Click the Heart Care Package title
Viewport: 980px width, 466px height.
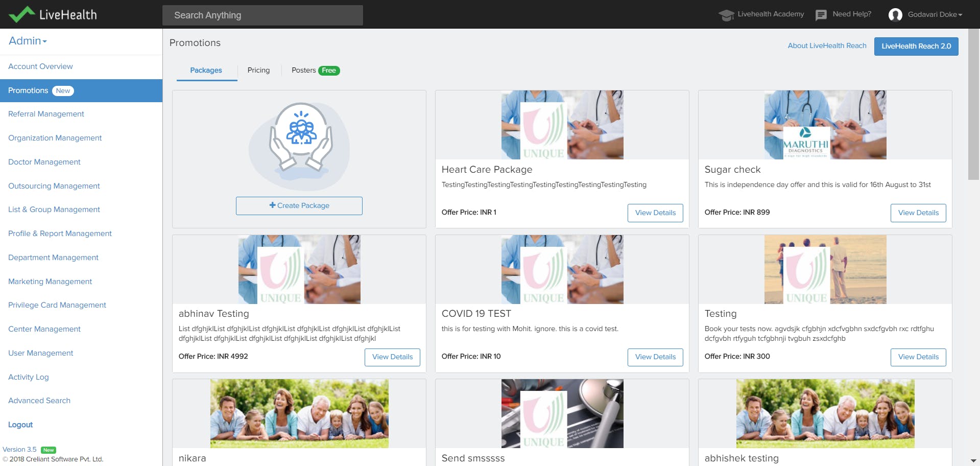[487, 170]
